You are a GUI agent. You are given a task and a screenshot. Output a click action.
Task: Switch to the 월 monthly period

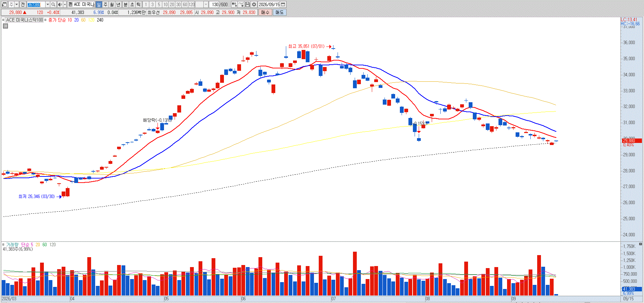(112, 4)
